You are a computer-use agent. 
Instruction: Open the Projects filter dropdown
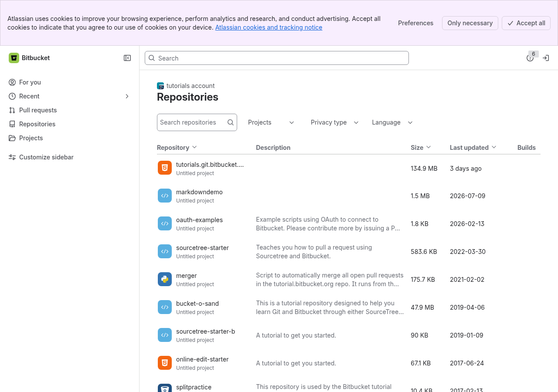click(x=271, y=122)
